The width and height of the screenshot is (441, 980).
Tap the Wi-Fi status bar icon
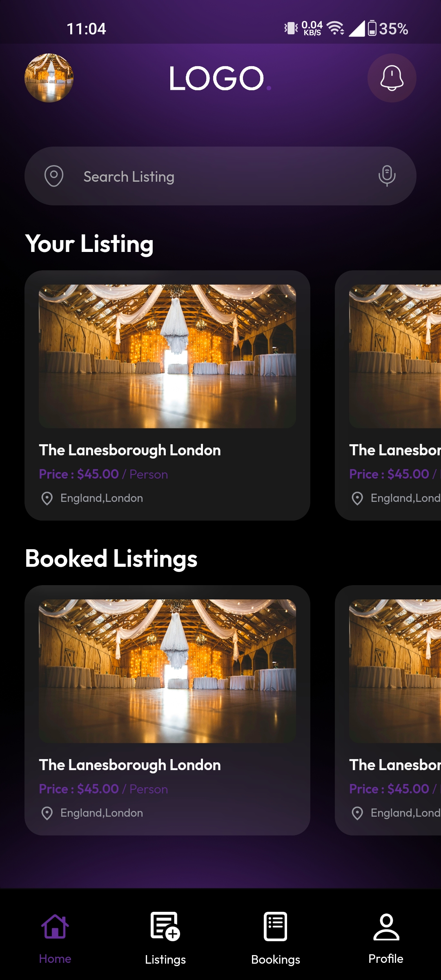[335, 28]
